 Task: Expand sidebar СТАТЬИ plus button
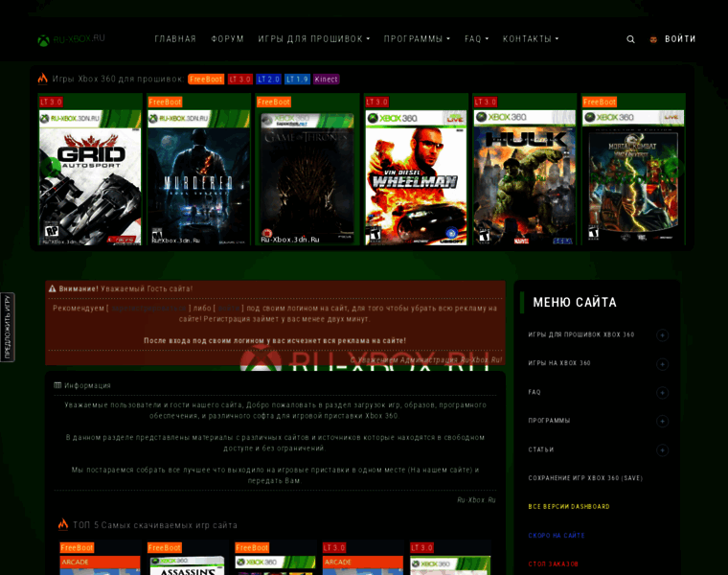[662, 450]
